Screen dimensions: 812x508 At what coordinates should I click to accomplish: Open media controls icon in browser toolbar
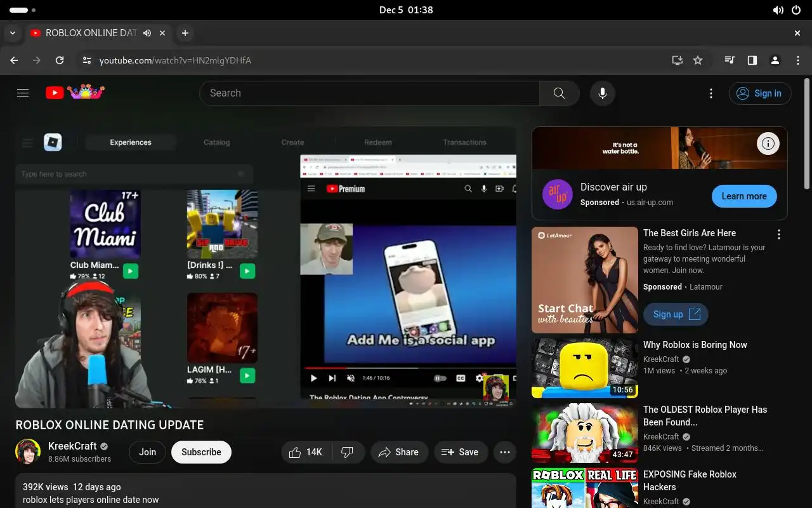[x=730, y=60]
